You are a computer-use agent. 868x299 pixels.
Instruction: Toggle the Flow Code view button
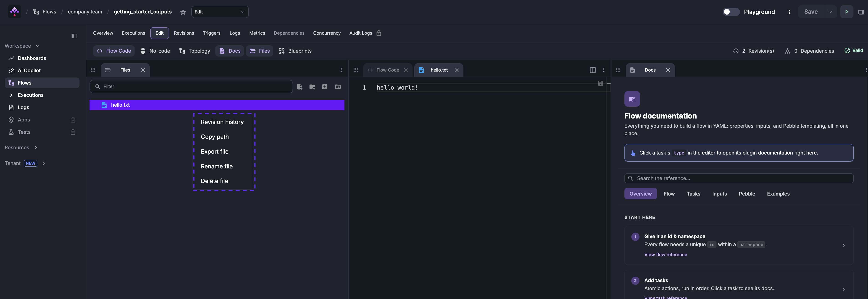pos(113,51)
